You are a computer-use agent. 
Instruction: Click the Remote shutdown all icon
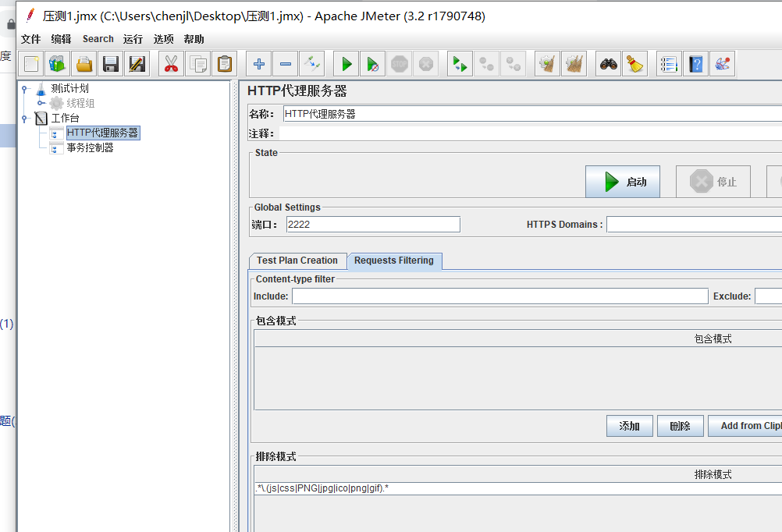click(x=514, y=64)
